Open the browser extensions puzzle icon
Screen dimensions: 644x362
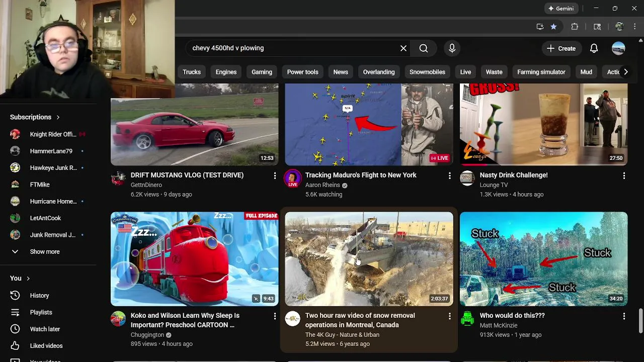click(x=575, y=27)
